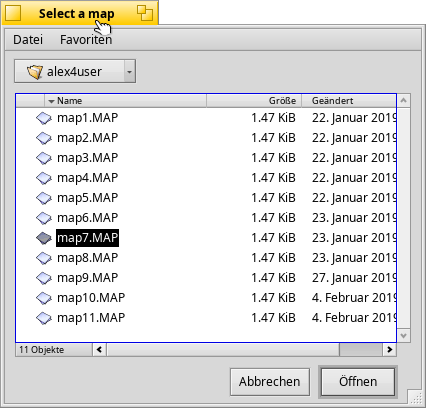Click the Öffnen button
This screenshot has width=426, height=408.
point(358,382)
